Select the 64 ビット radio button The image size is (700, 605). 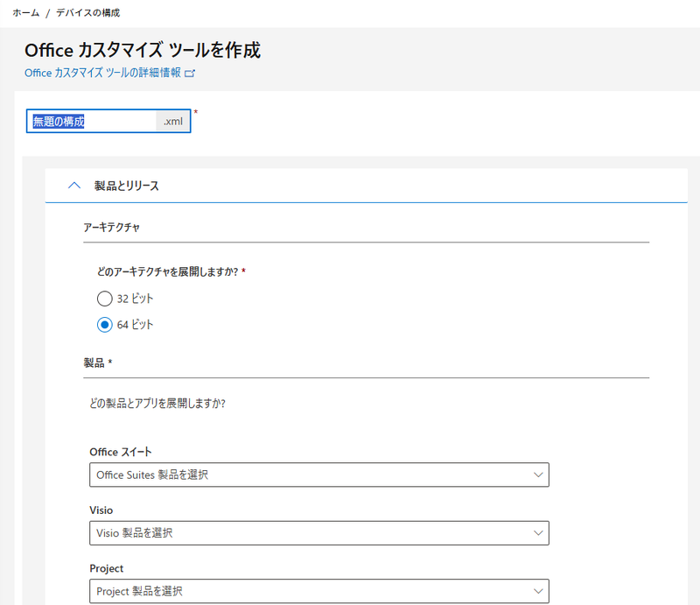104,325
